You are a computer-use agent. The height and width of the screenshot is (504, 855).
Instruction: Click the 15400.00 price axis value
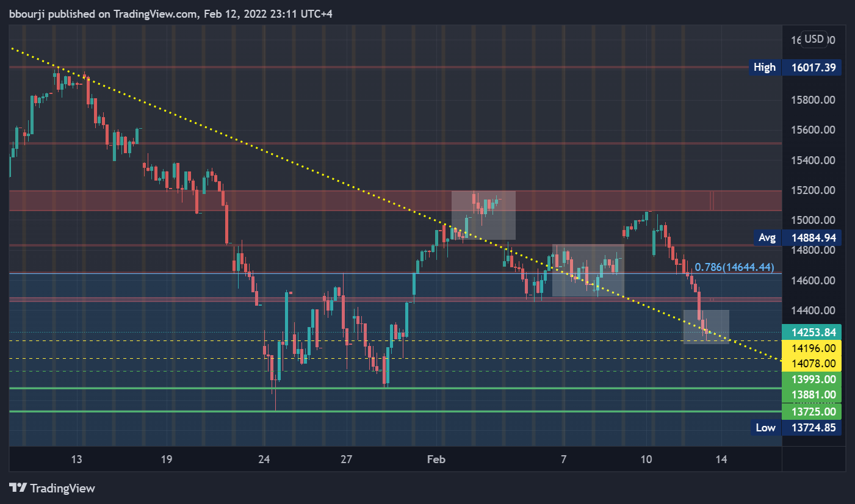pyautogui.click(x=813, y=160)
